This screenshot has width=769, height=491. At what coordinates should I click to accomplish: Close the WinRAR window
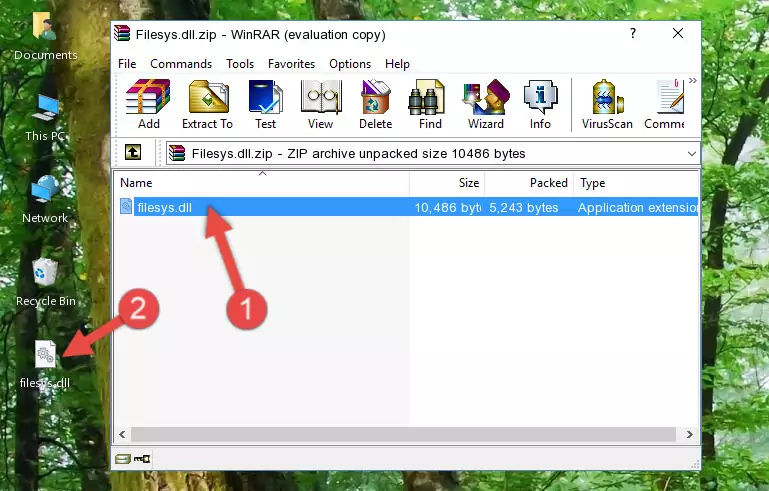(x=678, y=33)
